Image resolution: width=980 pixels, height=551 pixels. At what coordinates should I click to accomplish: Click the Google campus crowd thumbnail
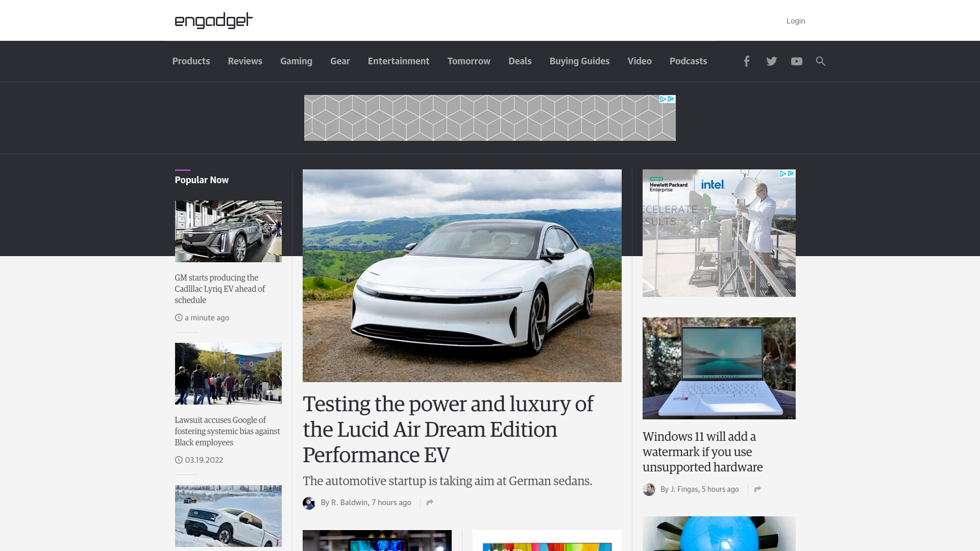tap(228, 373)
